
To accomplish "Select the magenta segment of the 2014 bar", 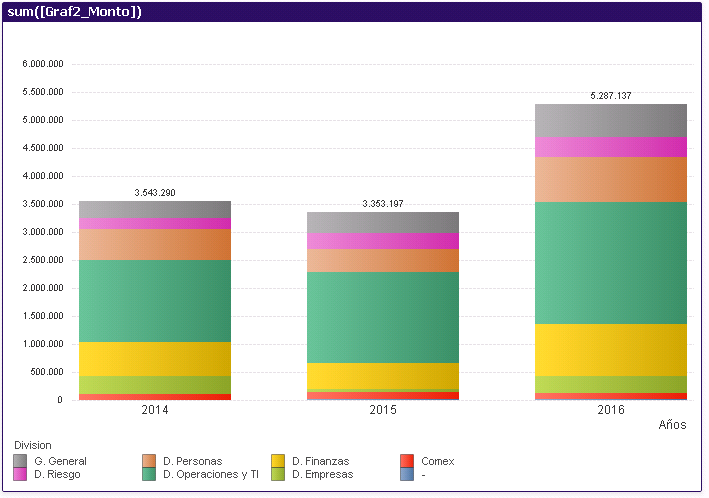I will (155, 223).
